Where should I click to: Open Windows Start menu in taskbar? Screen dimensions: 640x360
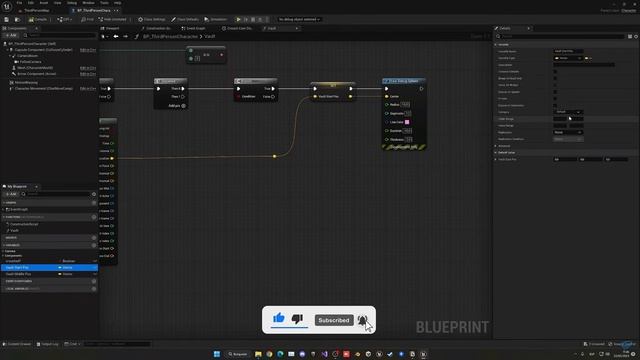[217, 354]
